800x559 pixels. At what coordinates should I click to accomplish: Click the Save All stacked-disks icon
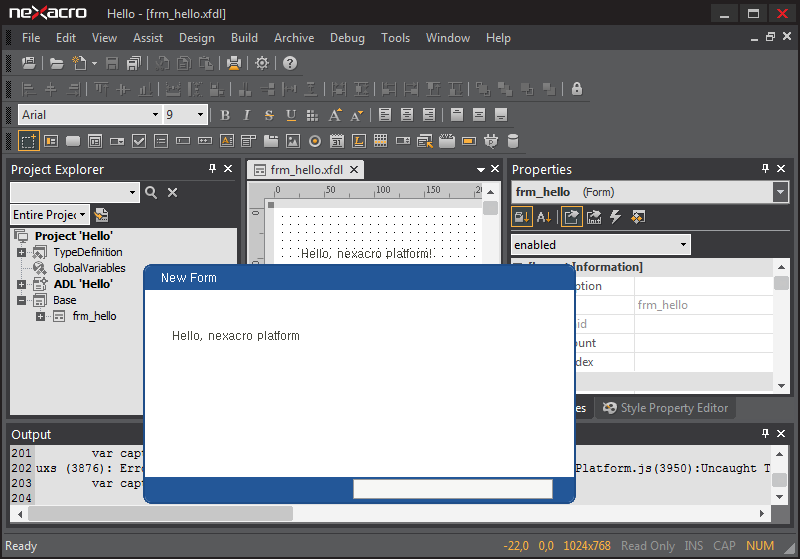click(x=134, y=63)
